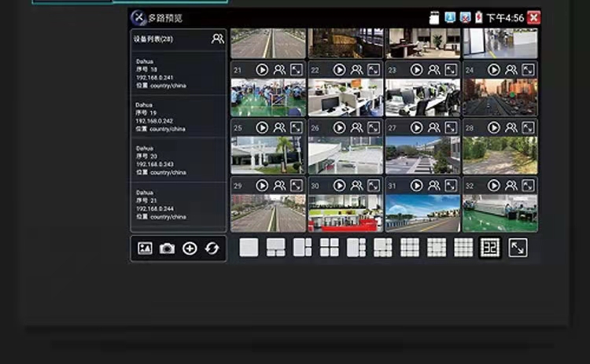
Task: Add a device with the plus icon
Action: (x=190, y=248)
